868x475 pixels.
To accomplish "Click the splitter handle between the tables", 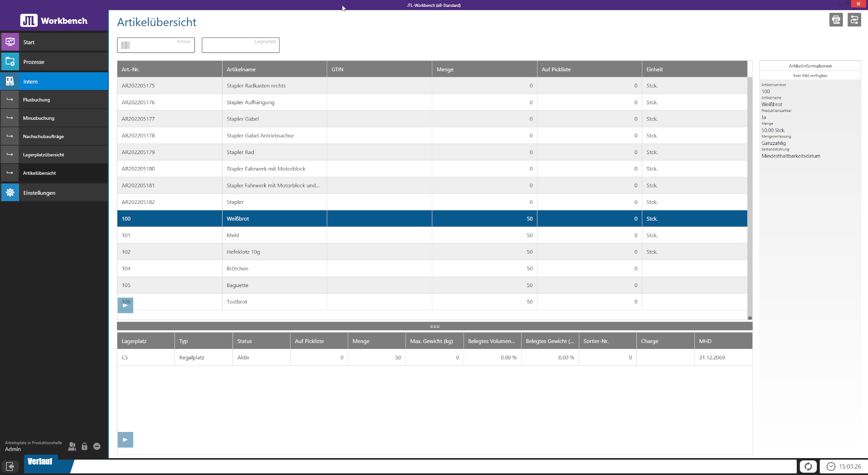I will pyautogui.click(x=434, y=326).
